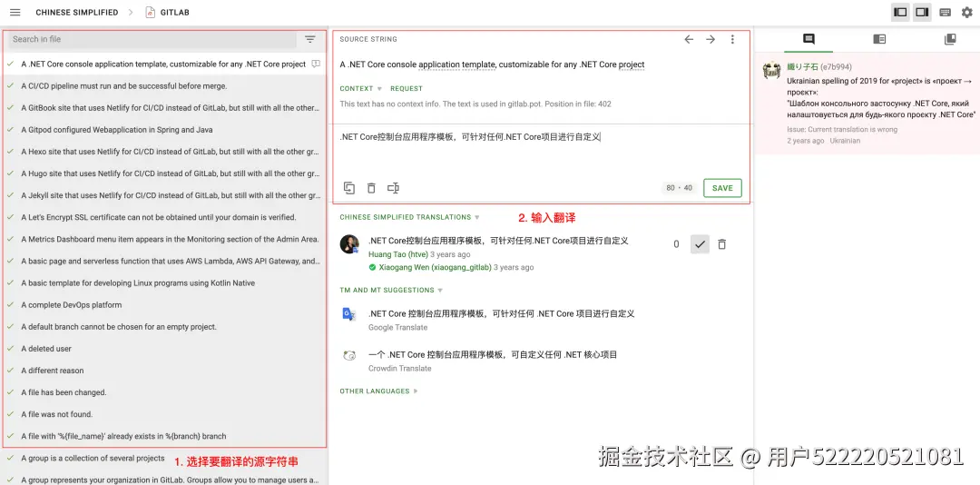The height and width of the screenshot is (485, 980).
Task: Select 'A group represents your organization' string
Action: point(163,479)
